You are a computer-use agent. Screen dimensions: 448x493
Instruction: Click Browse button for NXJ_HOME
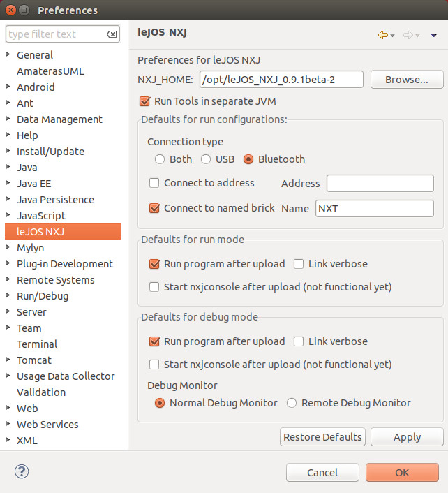pyautogui.click(x=407, y=80)
